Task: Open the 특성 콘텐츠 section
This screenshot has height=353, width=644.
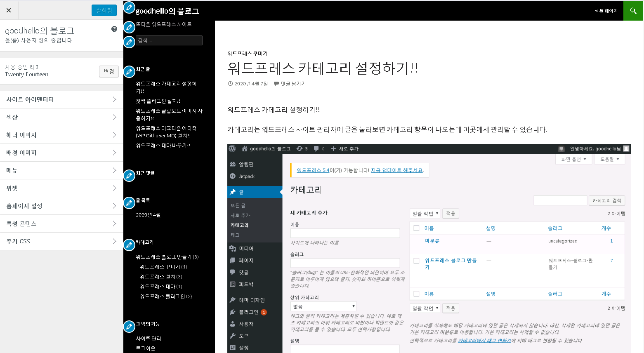Action: 61,224
